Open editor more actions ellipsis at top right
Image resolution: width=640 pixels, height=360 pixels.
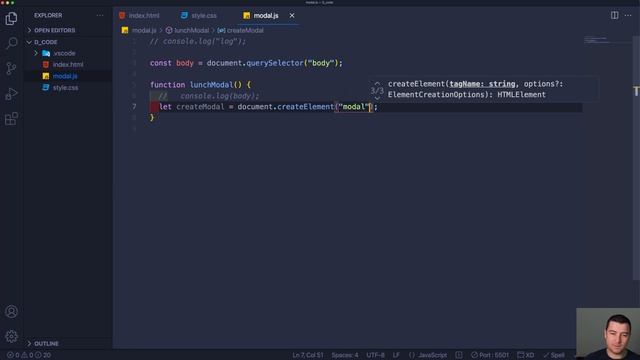click(x=628, y=16)
